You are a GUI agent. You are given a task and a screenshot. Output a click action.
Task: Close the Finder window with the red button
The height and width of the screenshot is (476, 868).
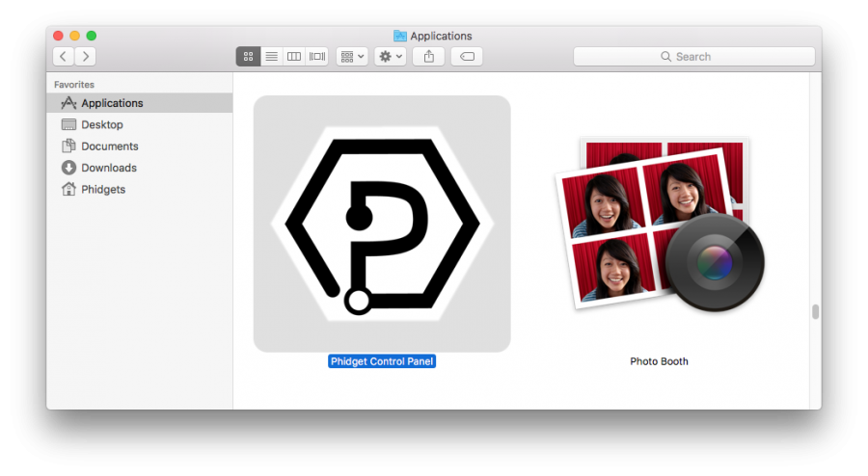[x=58, y=36]
